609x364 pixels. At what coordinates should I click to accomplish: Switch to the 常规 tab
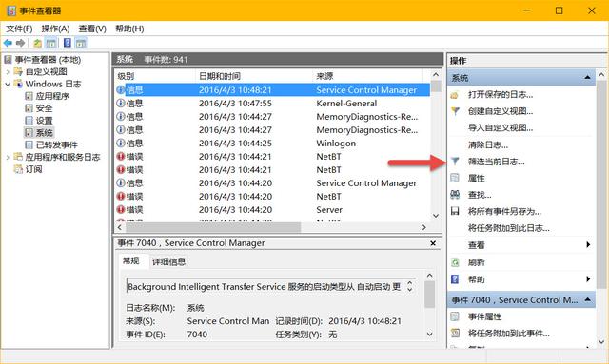131,260
